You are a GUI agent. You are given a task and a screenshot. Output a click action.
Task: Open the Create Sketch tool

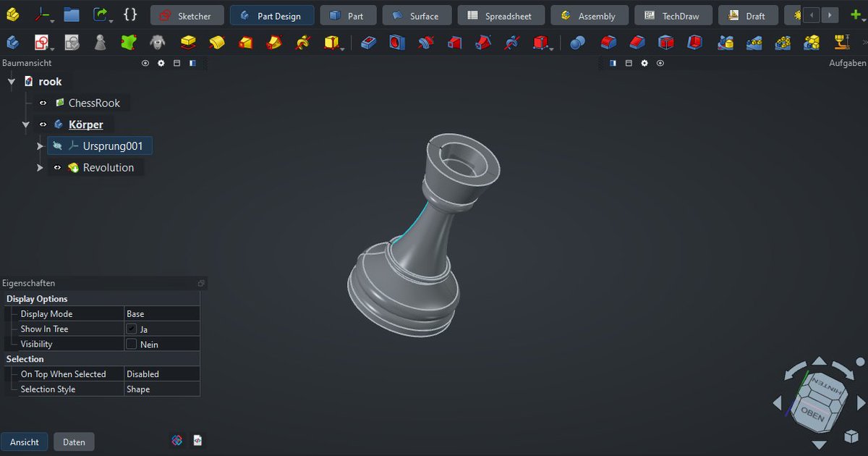pyautogui.click(x=42, y=42)
